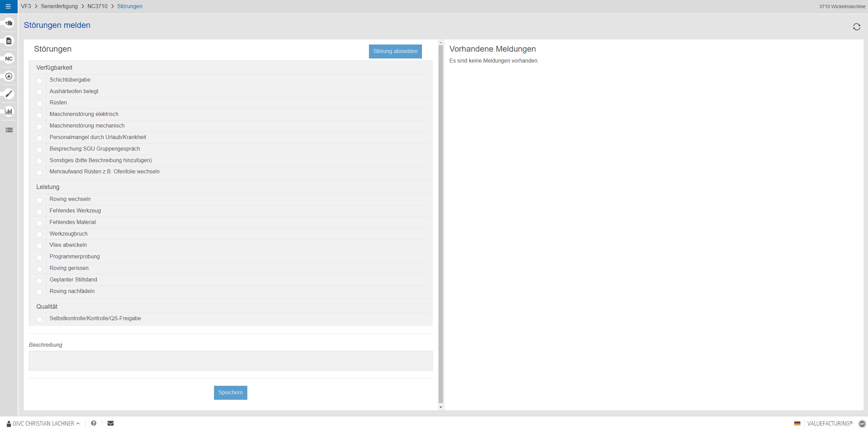Choose the Roving gerissen radio button

39,269
